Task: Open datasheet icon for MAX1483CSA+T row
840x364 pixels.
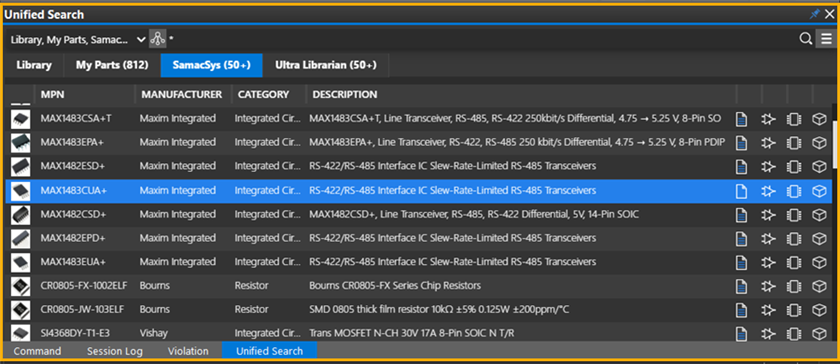Action: (x=741, y=119)
